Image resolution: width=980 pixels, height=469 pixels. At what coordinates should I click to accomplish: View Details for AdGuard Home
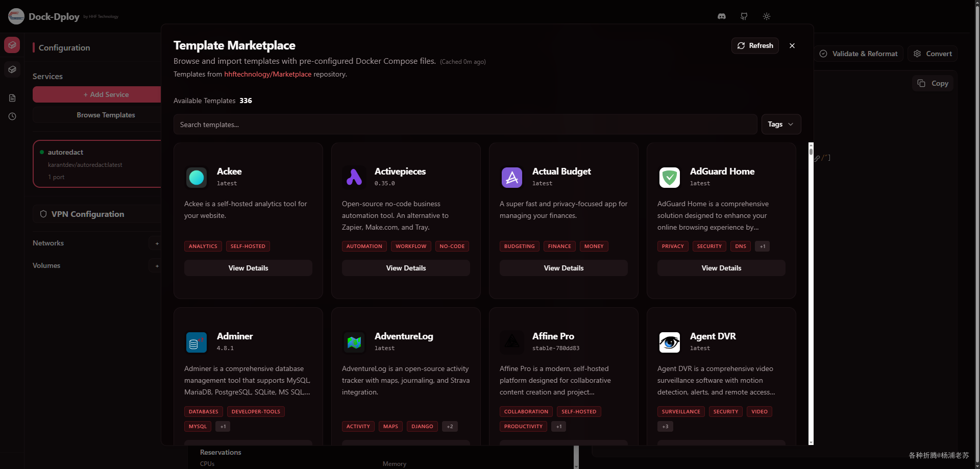[721, 268]
